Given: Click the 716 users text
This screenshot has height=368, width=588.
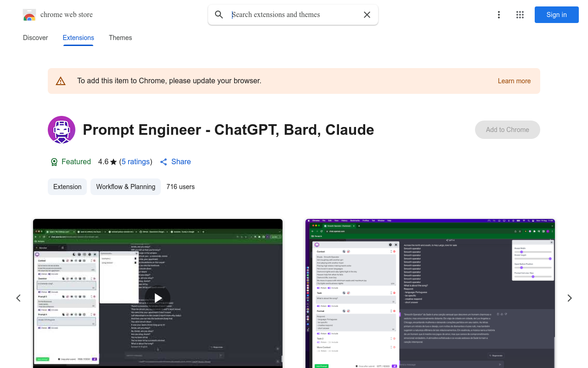Looking at the screenshot, I should (x=181, y=187).
